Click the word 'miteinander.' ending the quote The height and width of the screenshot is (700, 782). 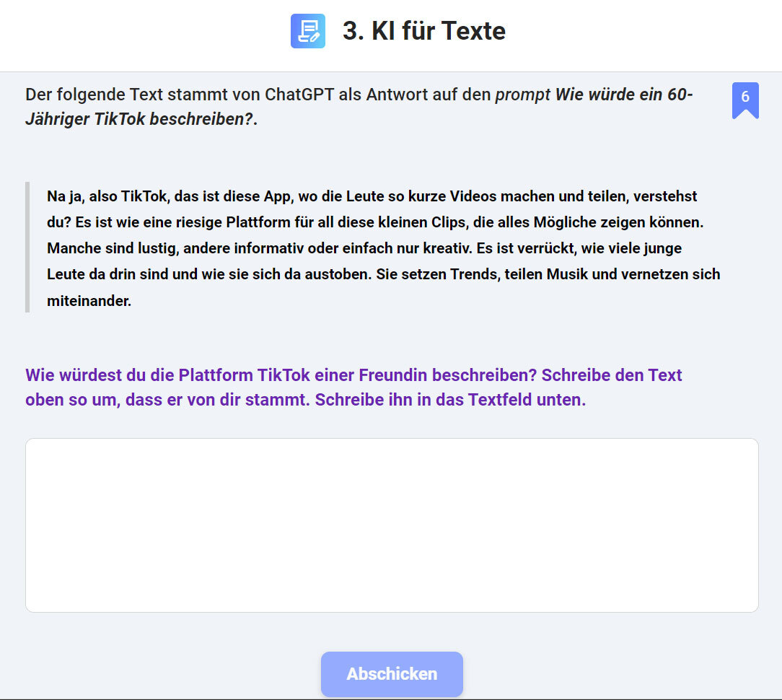[x=89, y=301]
